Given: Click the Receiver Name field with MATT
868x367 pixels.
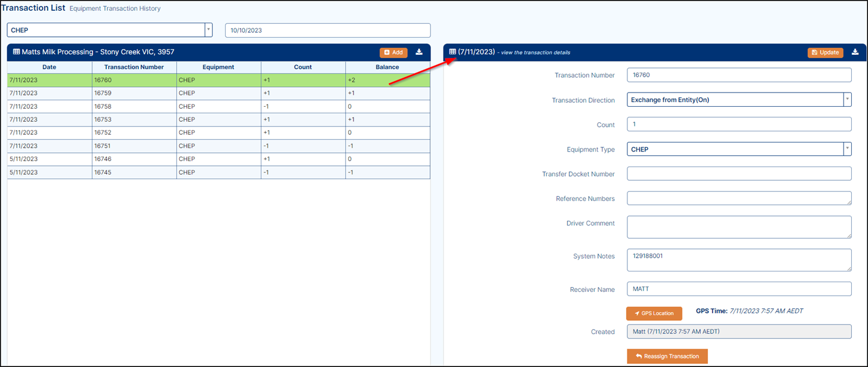Looking at the screenshot, I should pyautogui.click(x=739, y=289).
